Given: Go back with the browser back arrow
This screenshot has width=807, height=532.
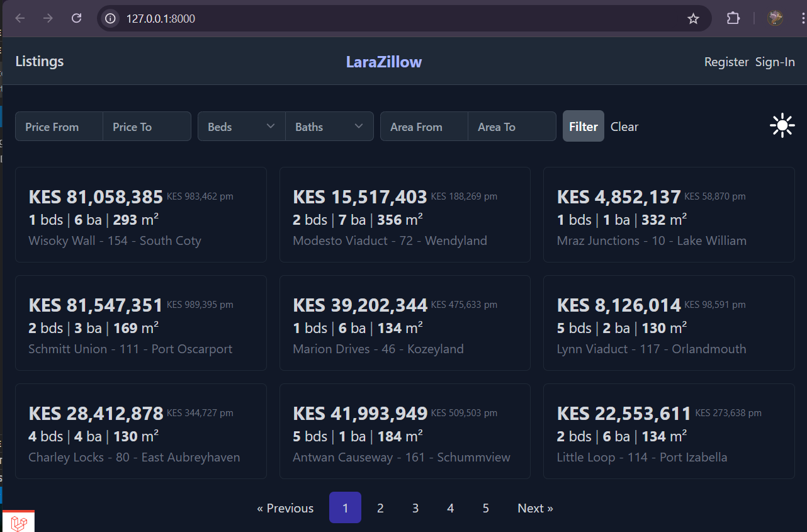Looking at the screenshot, I should point(20,18).
